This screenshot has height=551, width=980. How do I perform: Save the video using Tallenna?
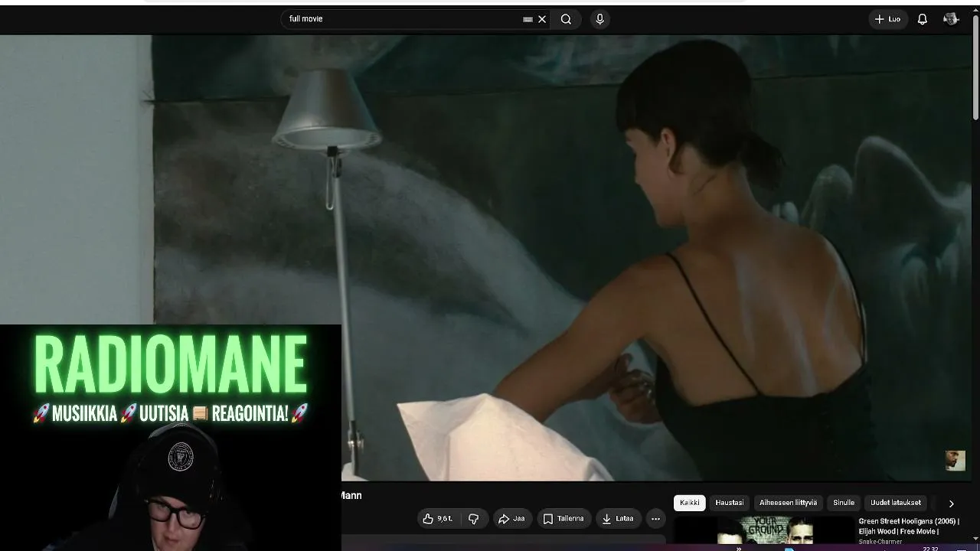(563, 519)
